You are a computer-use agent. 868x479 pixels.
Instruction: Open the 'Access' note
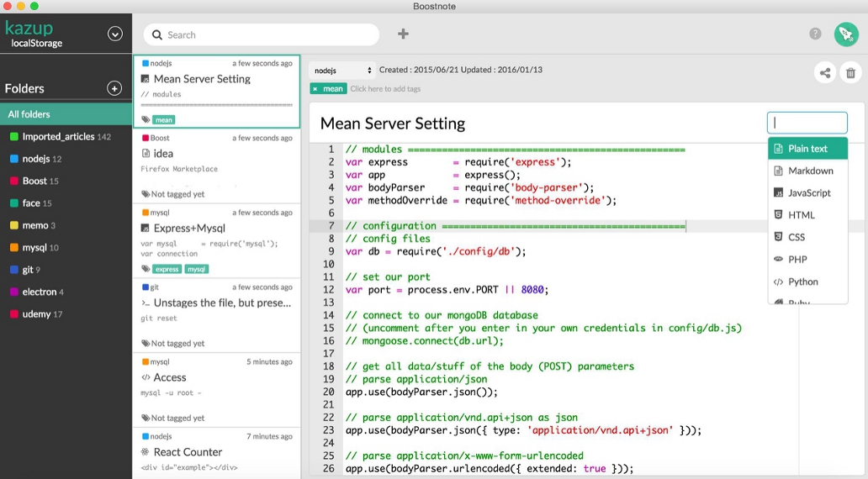[x=216, y=390]
